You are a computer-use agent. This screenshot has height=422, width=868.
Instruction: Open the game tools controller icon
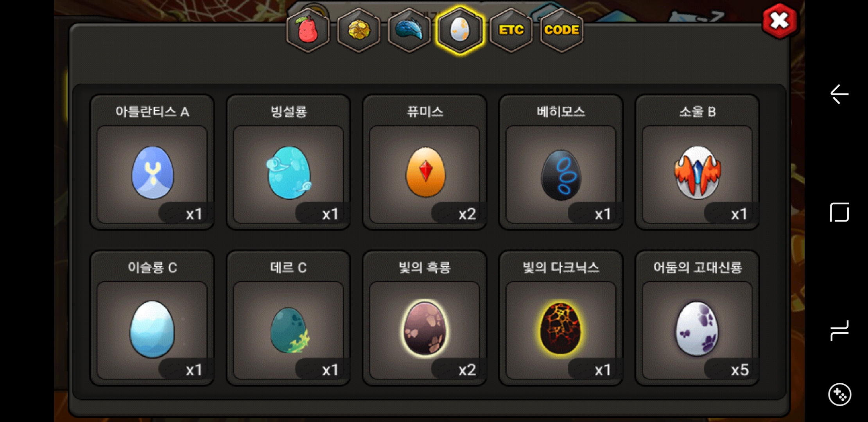pos(839,394)
